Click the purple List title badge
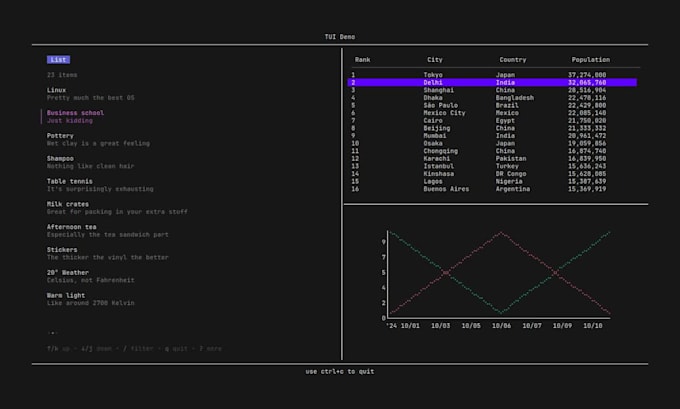Screen dimensions: 680x409 58,59
